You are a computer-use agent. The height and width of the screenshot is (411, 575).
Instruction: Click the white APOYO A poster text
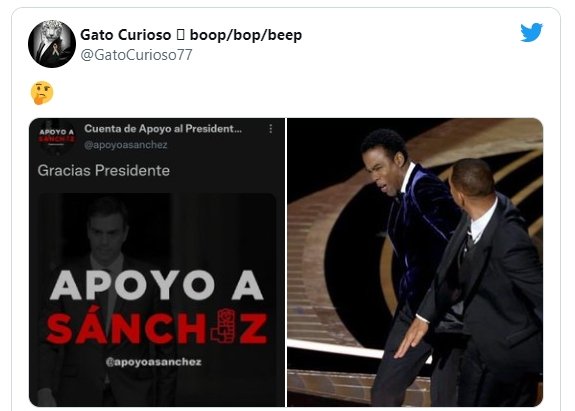(157, 286)
